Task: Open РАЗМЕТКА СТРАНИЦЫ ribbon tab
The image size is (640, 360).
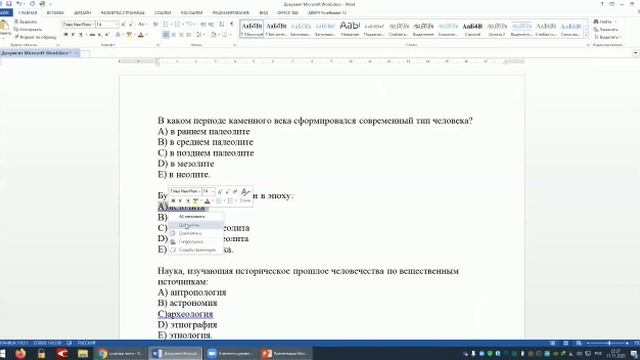Action: [x=122, y=13]
